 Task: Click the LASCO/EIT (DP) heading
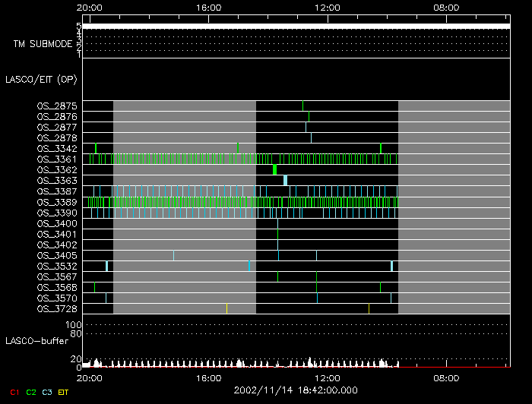[x=40, y=79]
